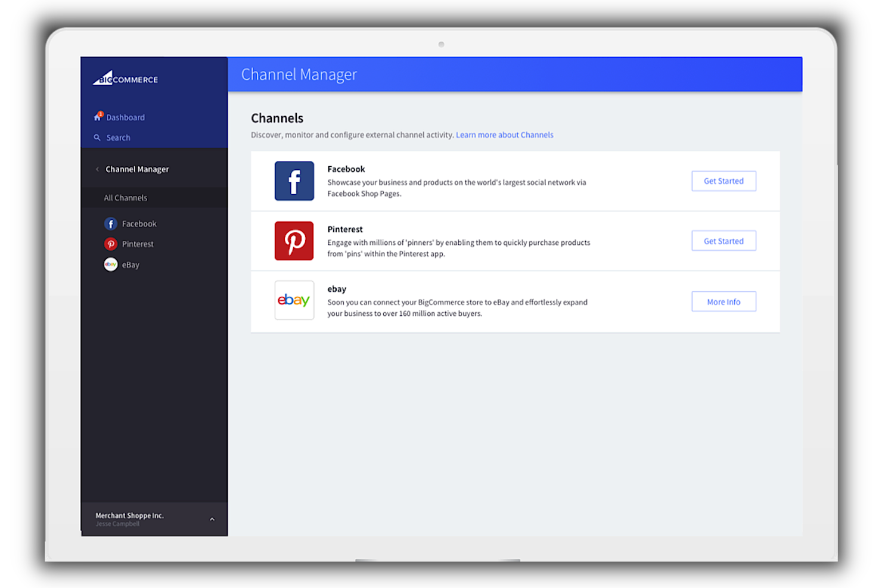Open Search in the sidebar
882x588 pixels.
118,138
